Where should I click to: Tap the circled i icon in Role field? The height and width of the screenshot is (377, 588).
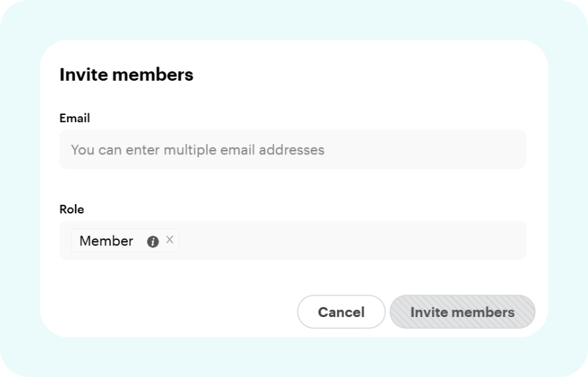coord(152,241)
